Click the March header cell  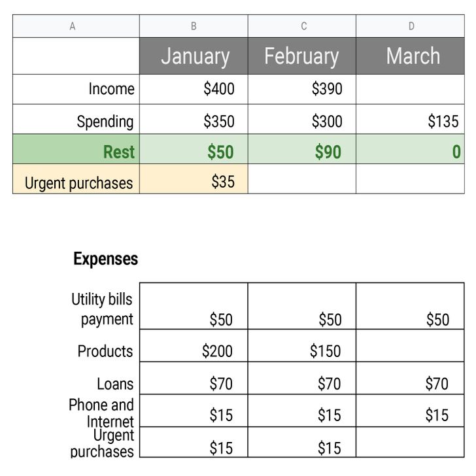pos(410,56)
